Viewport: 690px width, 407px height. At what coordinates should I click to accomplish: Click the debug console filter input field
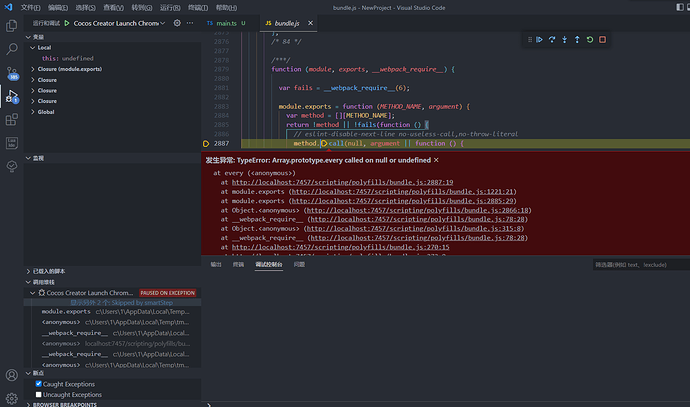[636, 265]
